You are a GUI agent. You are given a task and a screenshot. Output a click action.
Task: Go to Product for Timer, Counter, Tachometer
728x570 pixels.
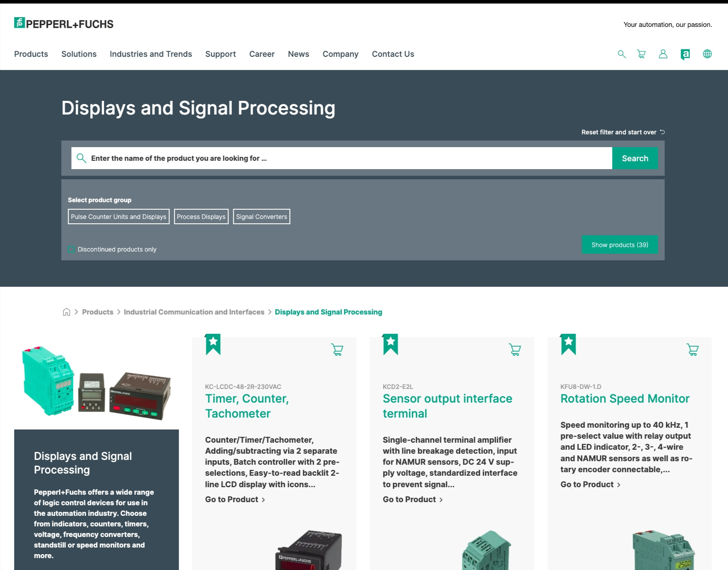235,500
